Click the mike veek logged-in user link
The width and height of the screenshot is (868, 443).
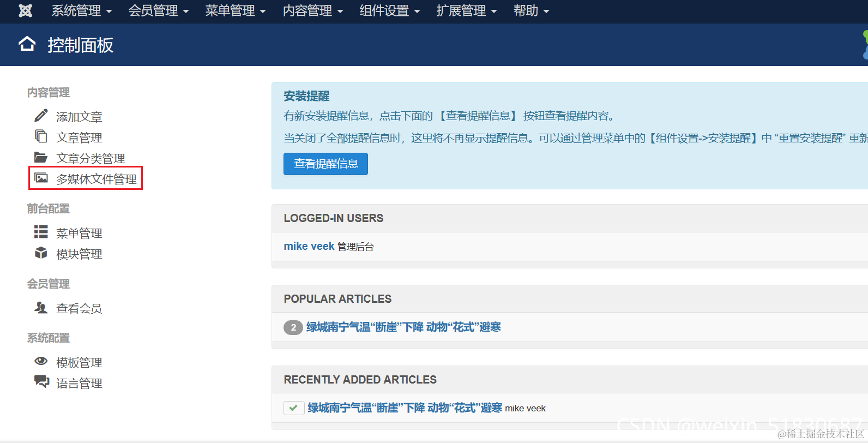[309, 246]
